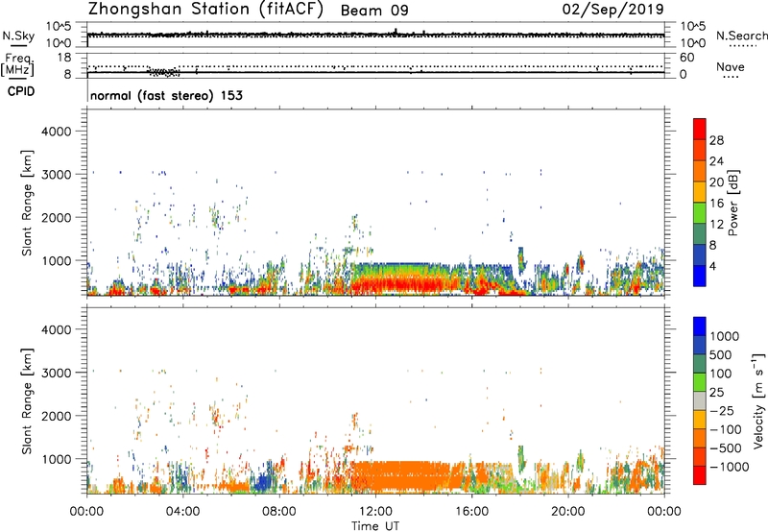This screenshot has width=768, height=532.
Task: Click the '4000' range tick in power panel
Action: 57,132
